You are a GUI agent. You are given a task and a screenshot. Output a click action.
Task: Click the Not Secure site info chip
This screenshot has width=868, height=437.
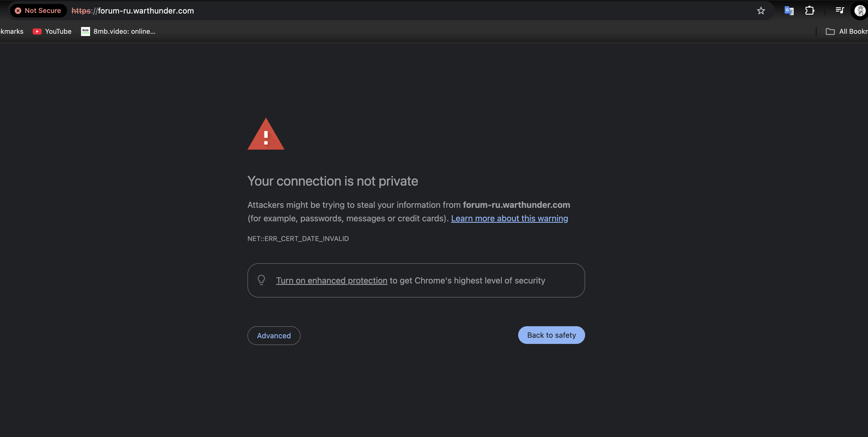click(38, 11)
